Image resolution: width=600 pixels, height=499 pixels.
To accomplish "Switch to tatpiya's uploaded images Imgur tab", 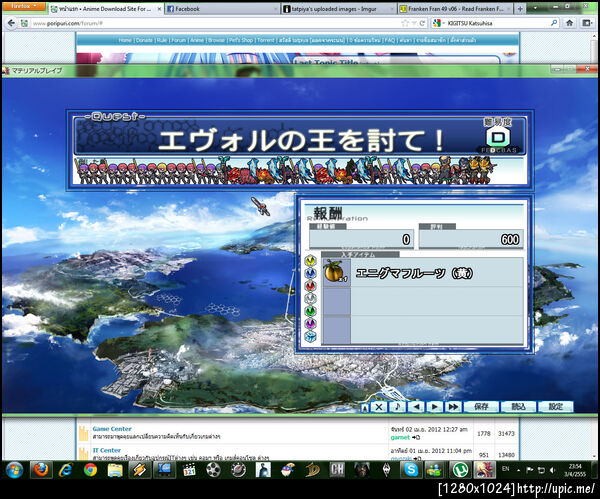I will coord(339,9).
